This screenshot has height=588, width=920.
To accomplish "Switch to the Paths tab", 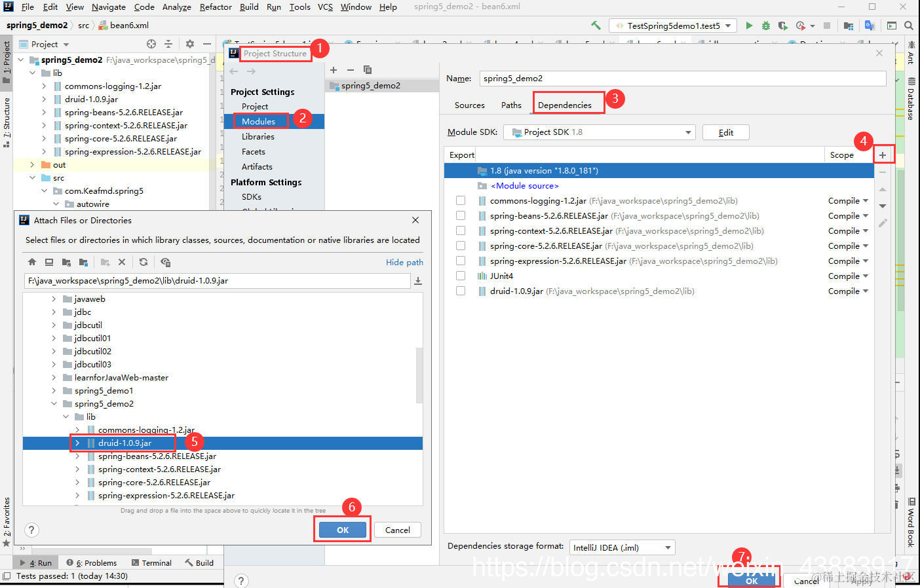I will [511, 105].
